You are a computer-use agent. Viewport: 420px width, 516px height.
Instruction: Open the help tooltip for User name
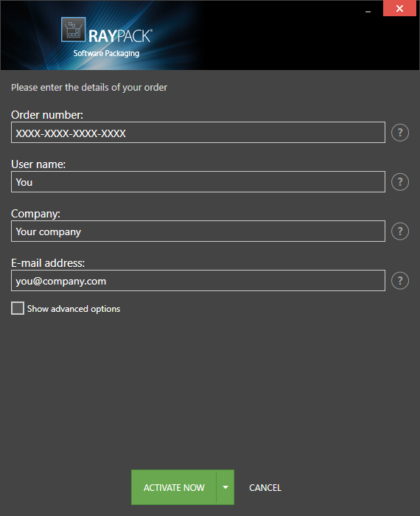coord(400,182)
